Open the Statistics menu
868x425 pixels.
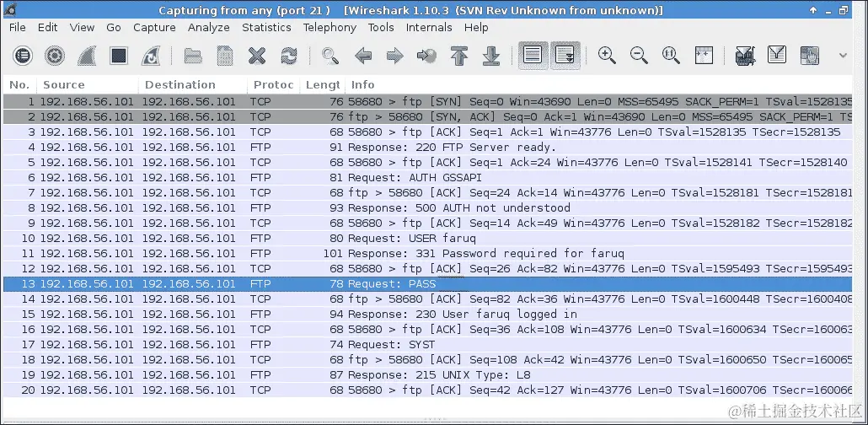pyautogui.click(x=266, y=27)
